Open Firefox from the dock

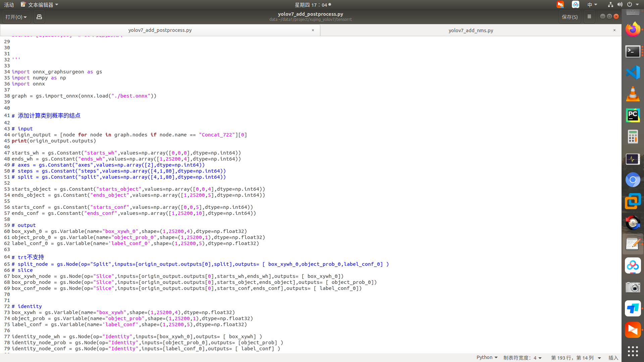[633, 29]
